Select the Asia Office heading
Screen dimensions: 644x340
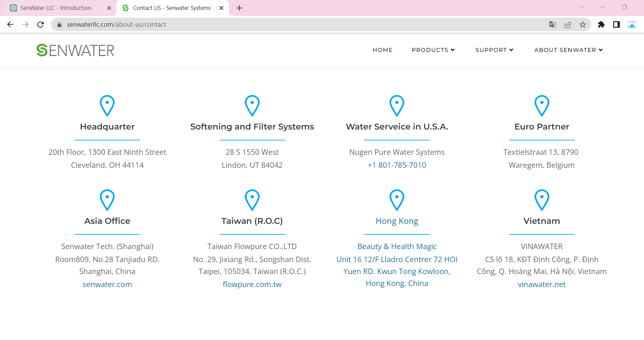(x=107, y=221)
